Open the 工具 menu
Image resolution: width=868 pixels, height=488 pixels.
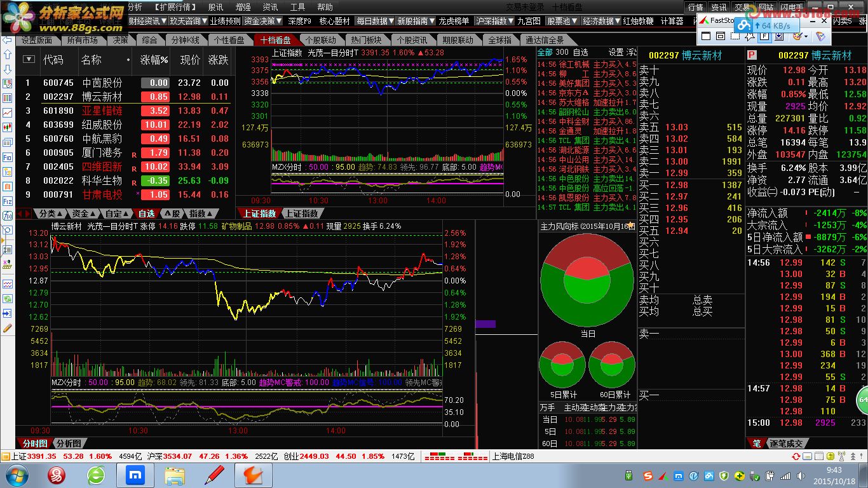[297, 7]
